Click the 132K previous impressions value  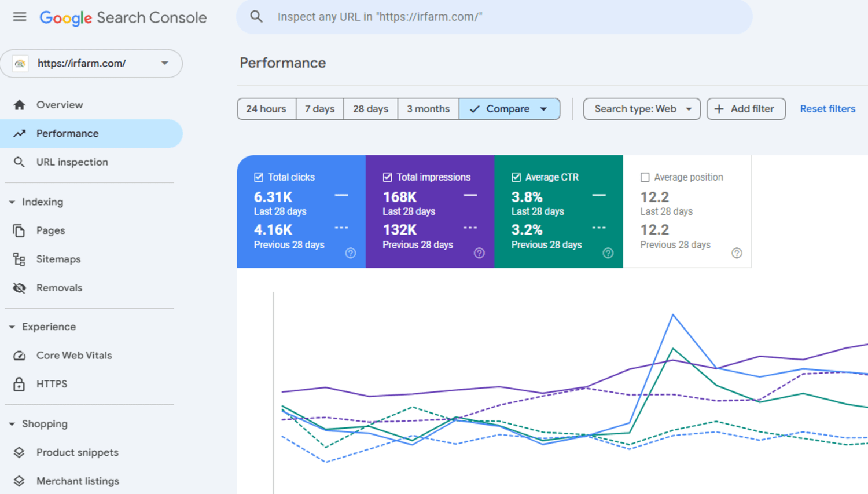[400, 230]
